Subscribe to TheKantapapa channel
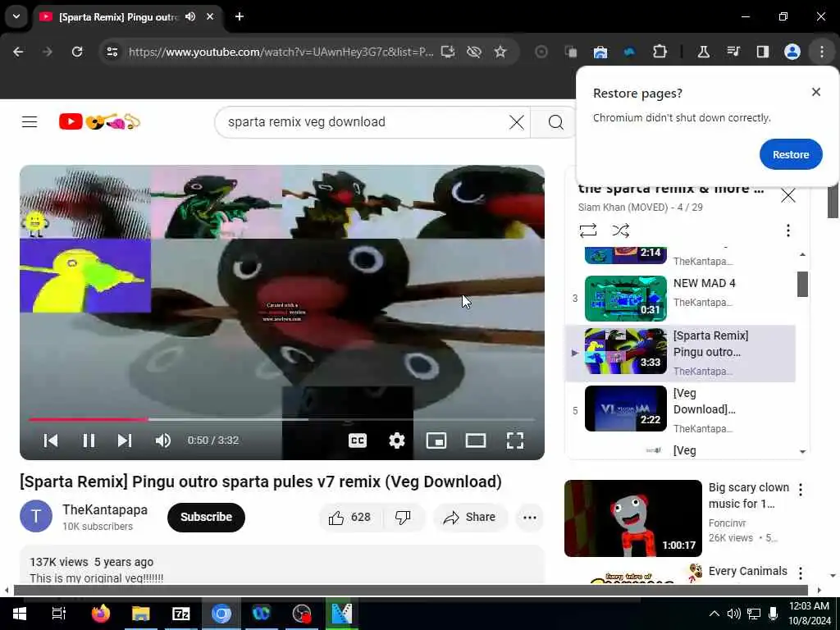This screenshot has height=630, width=840. 206,517
